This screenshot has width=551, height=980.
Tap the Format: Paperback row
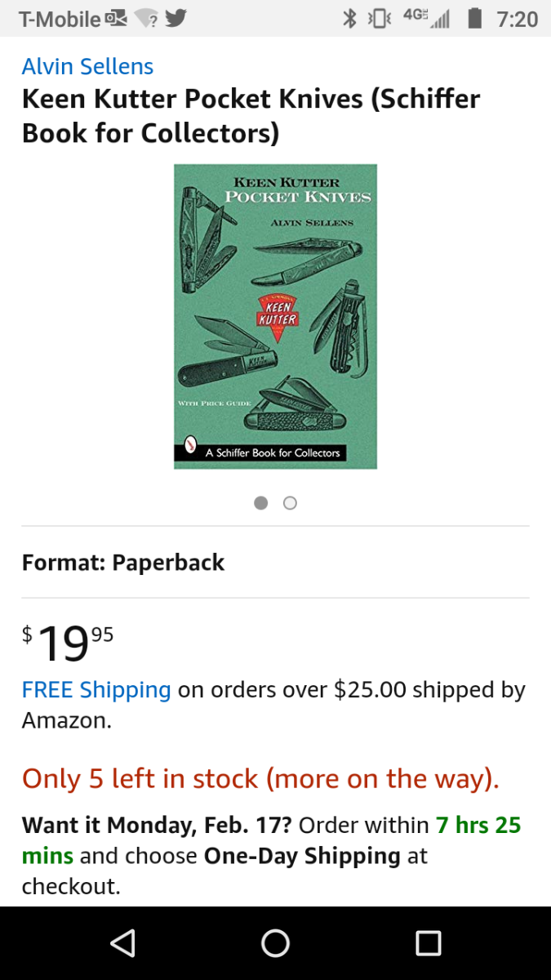[275, 563]
